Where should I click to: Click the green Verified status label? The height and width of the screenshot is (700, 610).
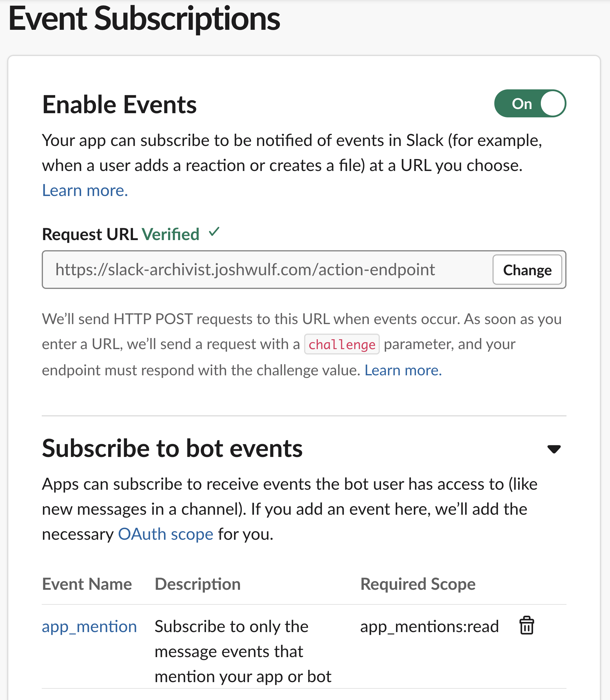point(170,234)
